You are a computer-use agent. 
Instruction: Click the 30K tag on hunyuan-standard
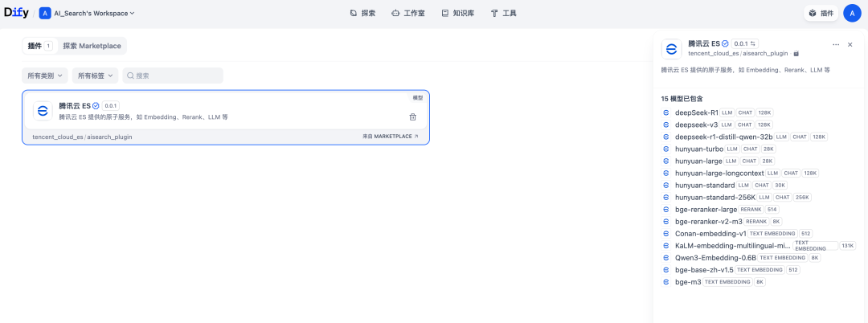780,186
